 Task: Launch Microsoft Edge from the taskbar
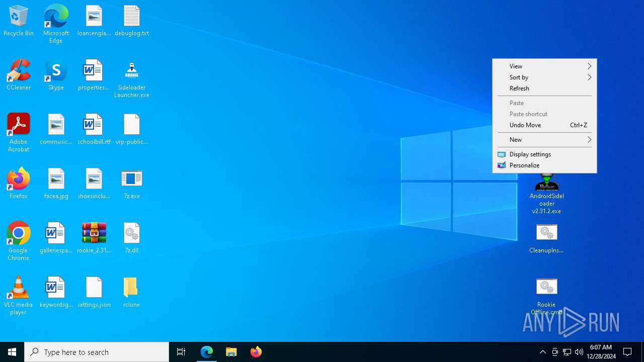click(207, 352)
